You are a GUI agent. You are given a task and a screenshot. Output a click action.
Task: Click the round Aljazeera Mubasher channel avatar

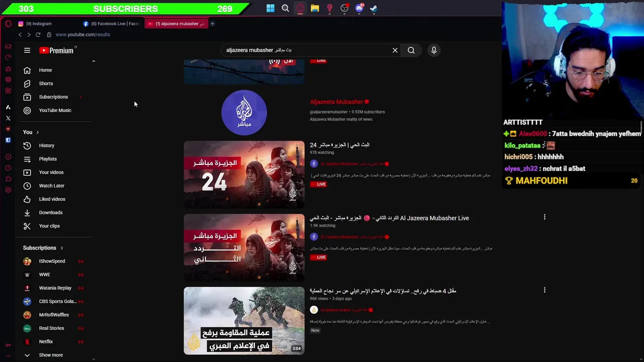pos(244,113)
